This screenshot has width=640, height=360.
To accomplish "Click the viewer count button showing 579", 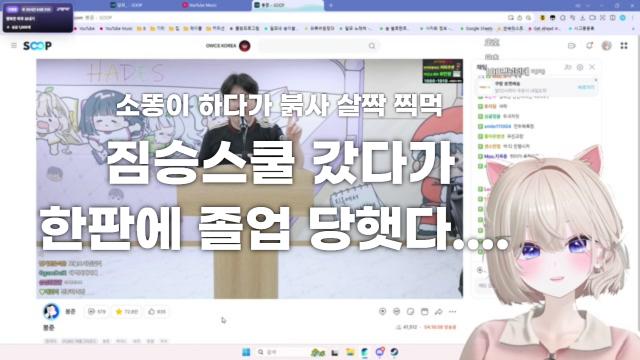I will (97, 311).
